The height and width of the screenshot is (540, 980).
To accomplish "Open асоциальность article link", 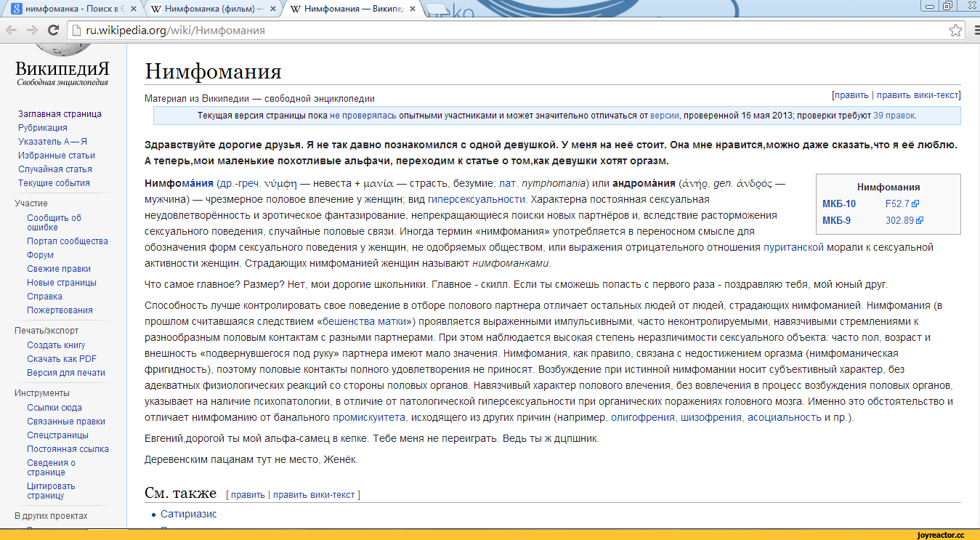I will click(x=784, y=418).
